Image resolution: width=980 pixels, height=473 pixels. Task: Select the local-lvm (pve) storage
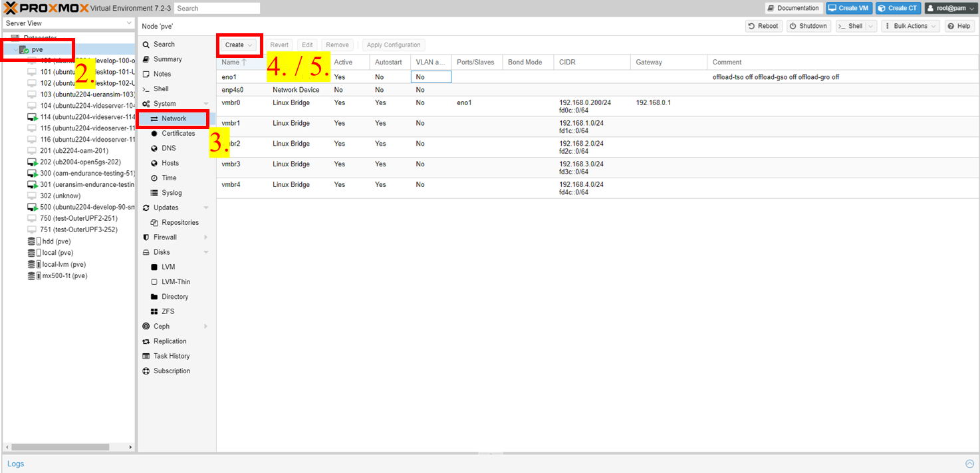57,264
